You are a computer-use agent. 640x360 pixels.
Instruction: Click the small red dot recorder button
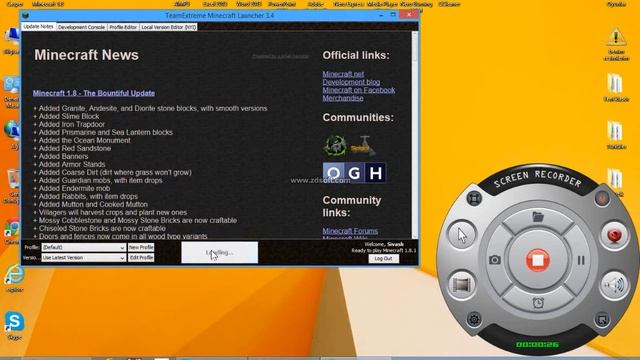tap(602, 198)
